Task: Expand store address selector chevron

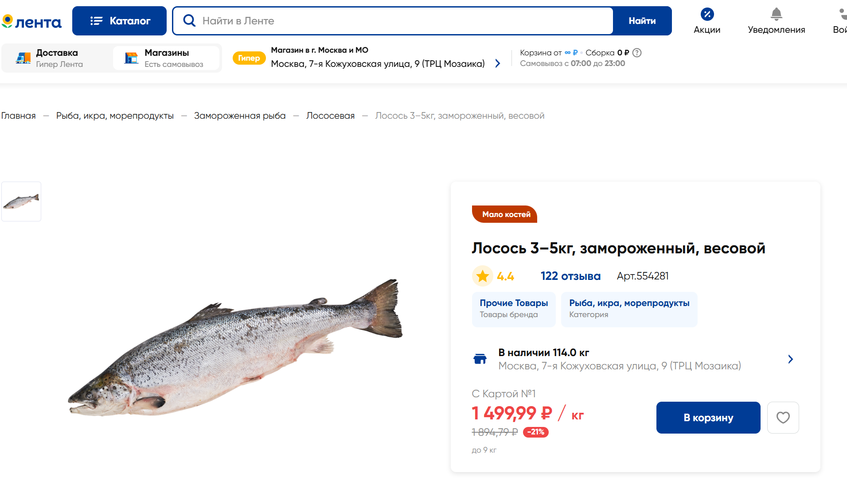Action: (498, 64)
